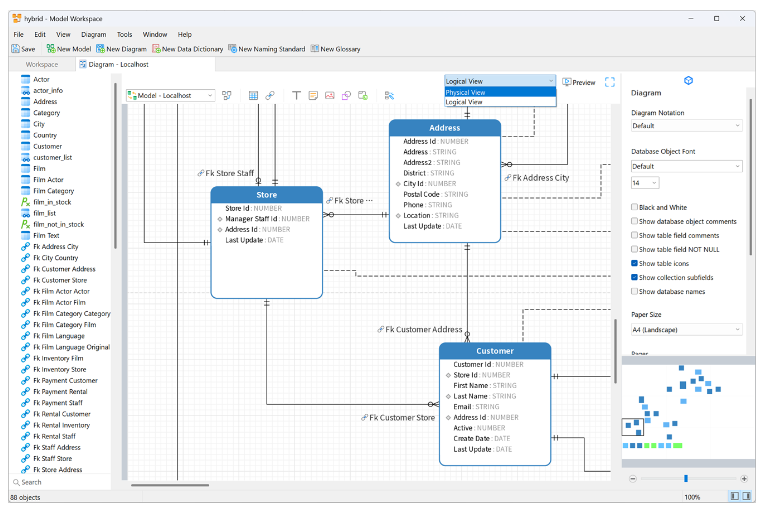This screenshot has height=510, width=760.
Task: Click New Glossary in toolbar
Action: pyautogui.click(x=335, y=49)
